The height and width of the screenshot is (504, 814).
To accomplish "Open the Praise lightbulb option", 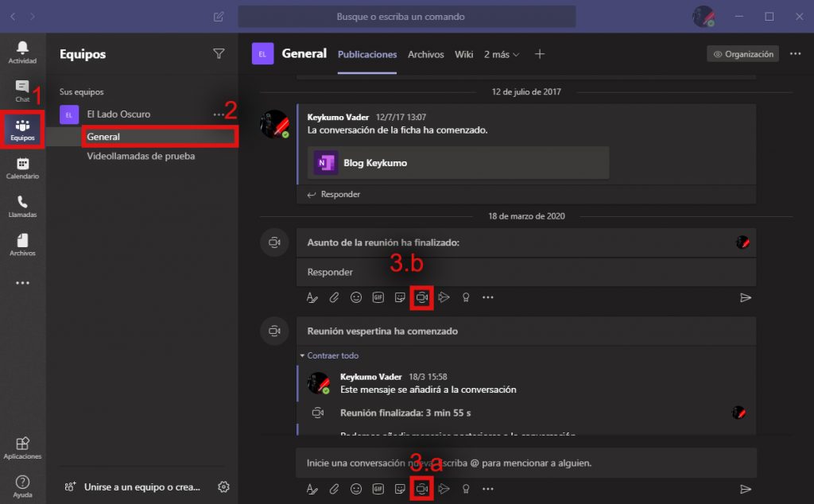I will pos(466,489).
